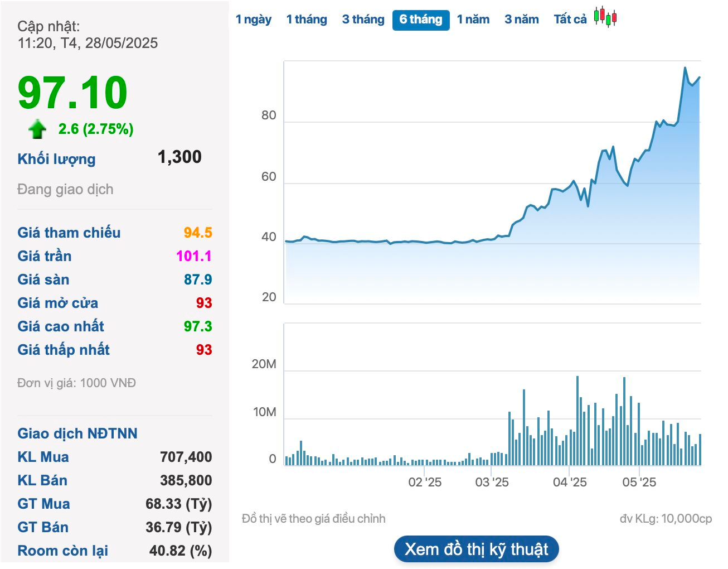The image size is (728, 569).
Task: Click the 97.10 current price
Action: coord(72,93)
